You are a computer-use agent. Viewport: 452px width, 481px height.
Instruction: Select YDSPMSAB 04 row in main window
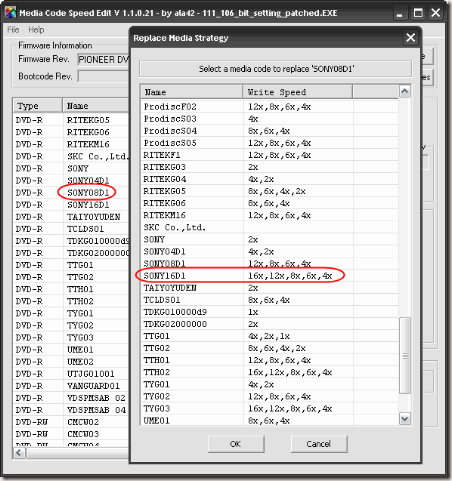click(x=71, y=410)
